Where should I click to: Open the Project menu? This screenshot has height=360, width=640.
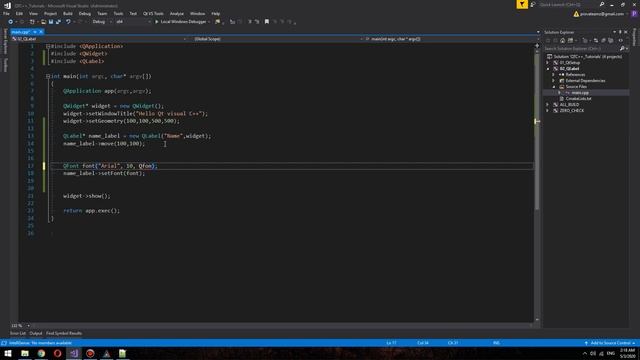pos(50,13)
